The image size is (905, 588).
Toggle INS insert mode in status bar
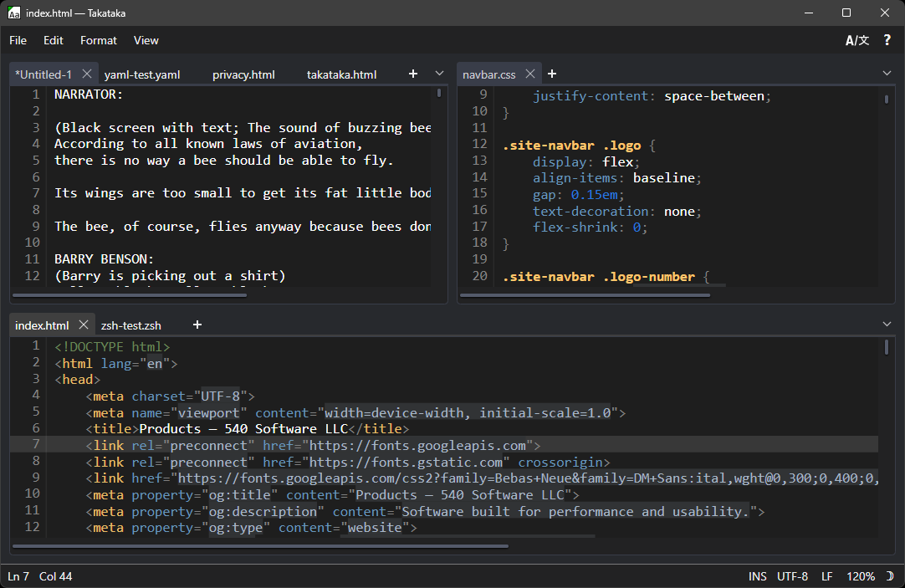pyautogui.click(x=757, y=576)
